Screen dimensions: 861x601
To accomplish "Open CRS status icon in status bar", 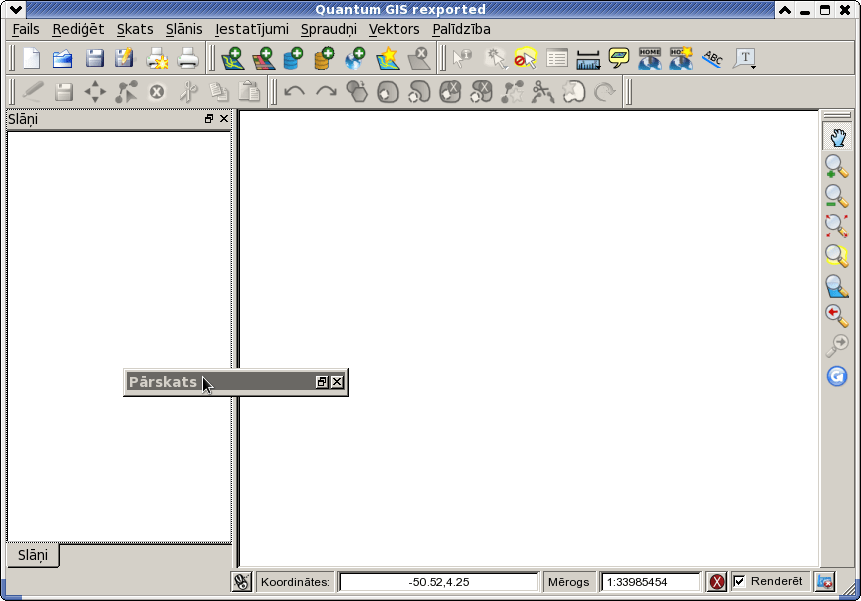I will tap(824, 582).
